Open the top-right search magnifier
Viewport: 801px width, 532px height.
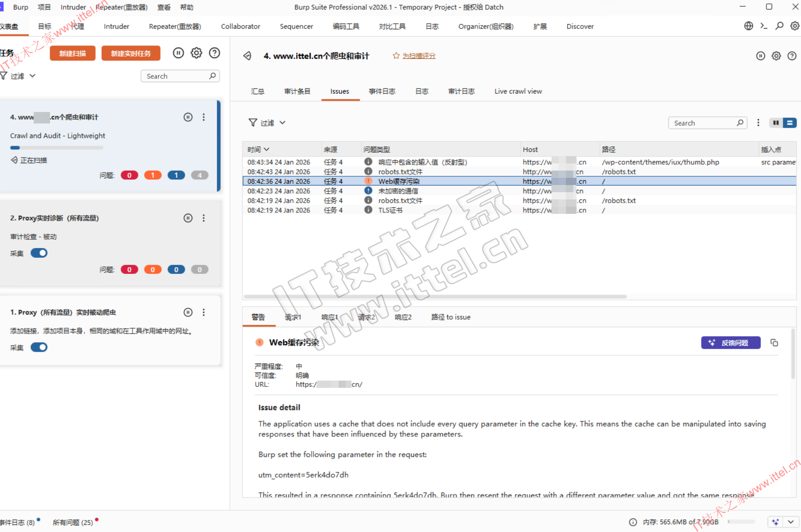click(x=779, y=26)
